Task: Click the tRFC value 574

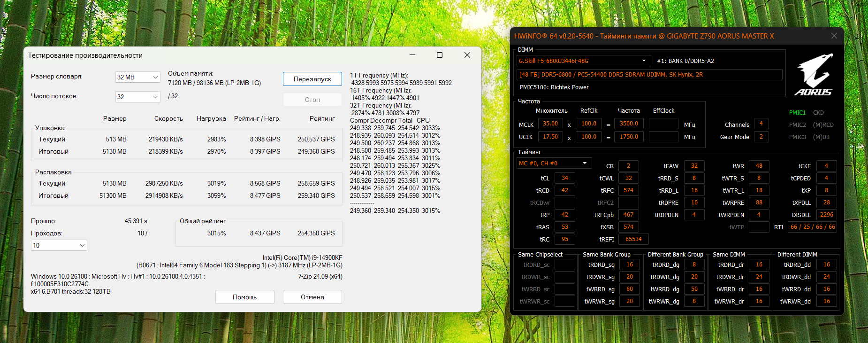Action: (x=629, y=190)
